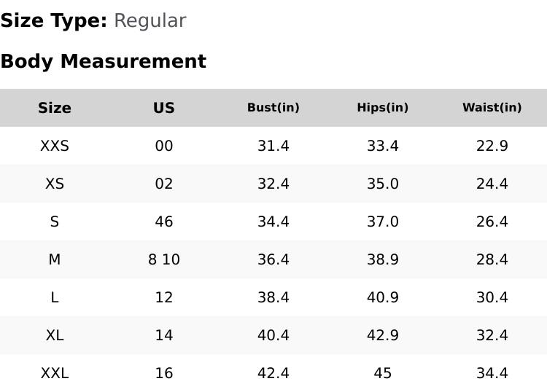Click the Hips(in) column header
Screen dimensions: 547x392
(x=383, y=108)
